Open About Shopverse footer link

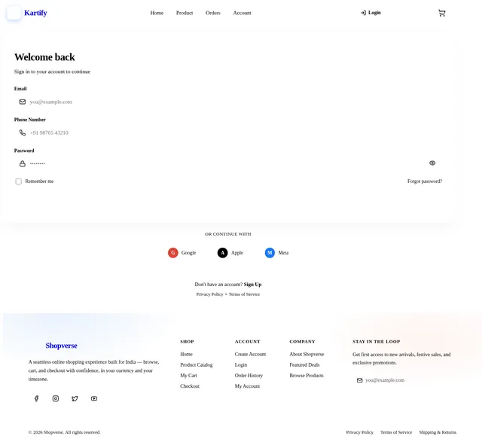(307, 355)
